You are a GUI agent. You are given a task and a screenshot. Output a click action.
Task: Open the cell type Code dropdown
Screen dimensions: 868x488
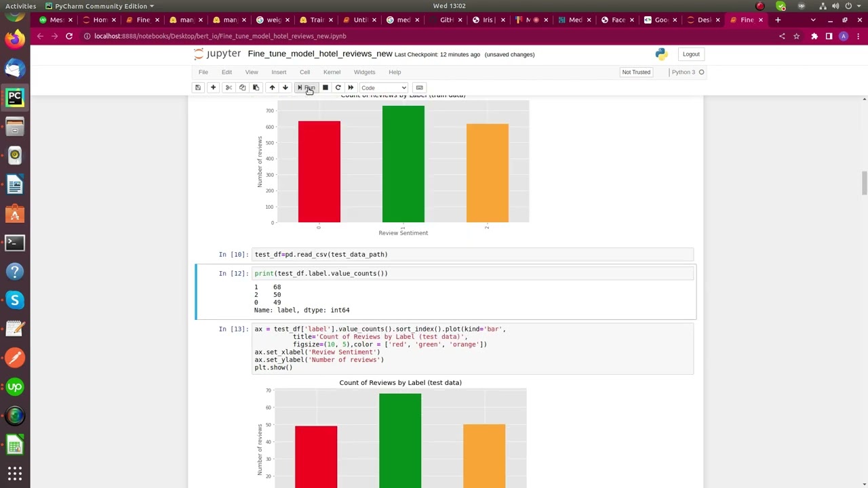coord(384,87)
